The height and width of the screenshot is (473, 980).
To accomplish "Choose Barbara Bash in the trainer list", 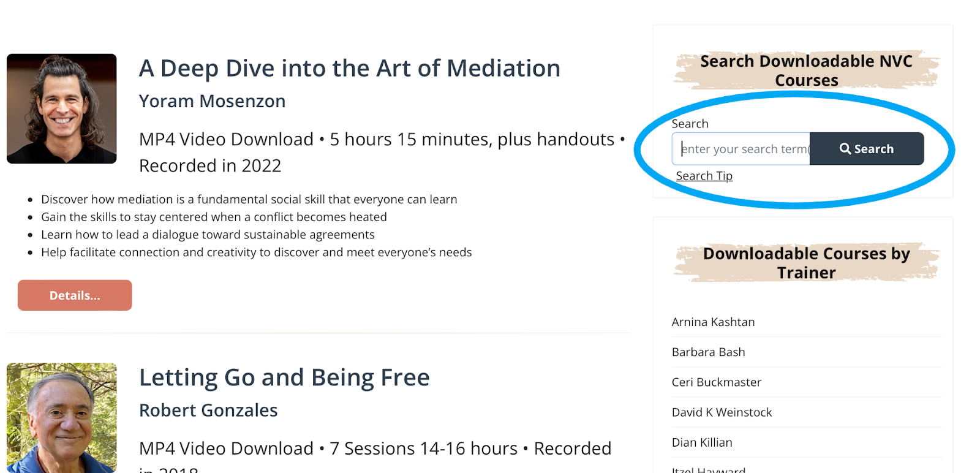I will point(709,352).
